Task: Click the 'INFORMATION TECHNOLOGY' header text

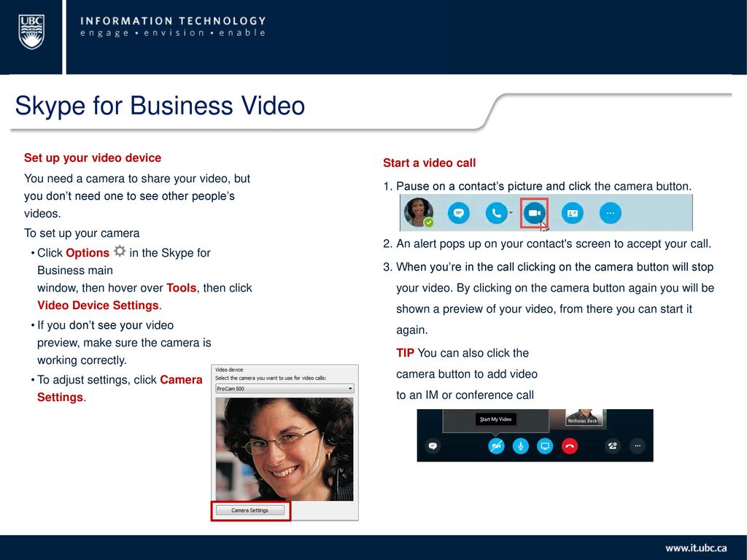Action: (173, 21)
